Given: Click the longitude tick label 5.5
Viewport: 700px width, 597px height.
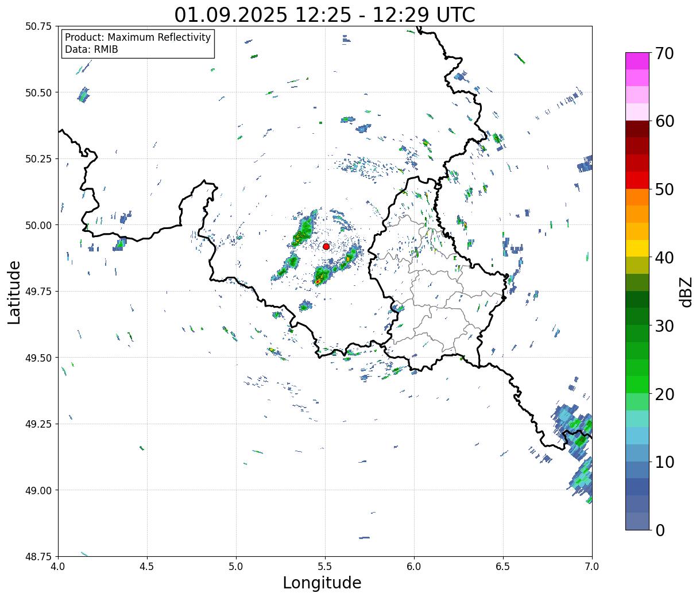Looking at the screenshot, I should pos(325,567).
